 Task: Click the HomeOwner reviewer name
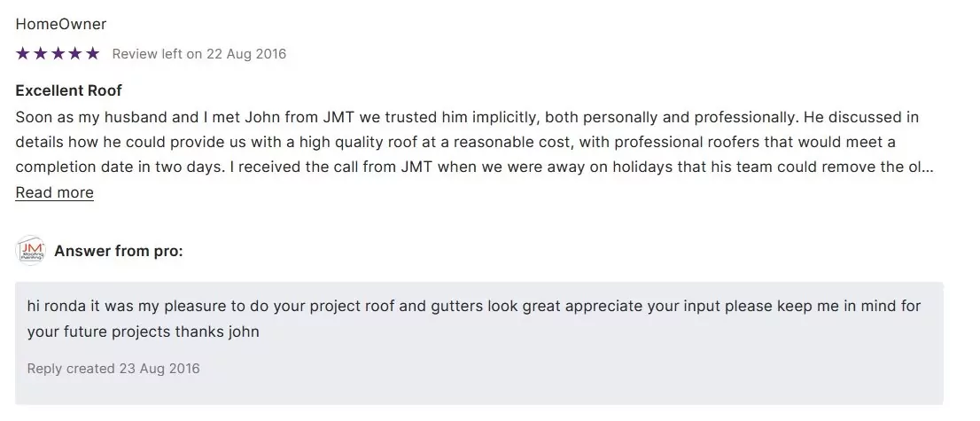point(61,24)
